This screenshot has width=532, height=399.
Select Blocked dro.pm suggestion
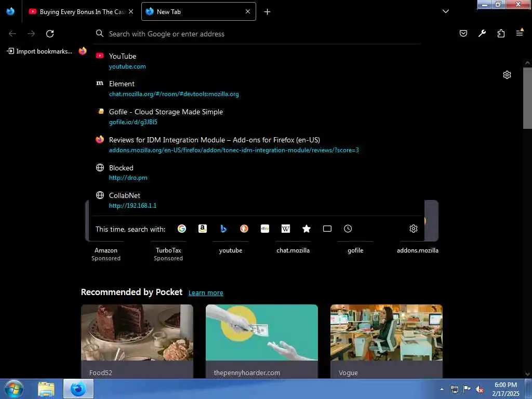pos(258,172)
